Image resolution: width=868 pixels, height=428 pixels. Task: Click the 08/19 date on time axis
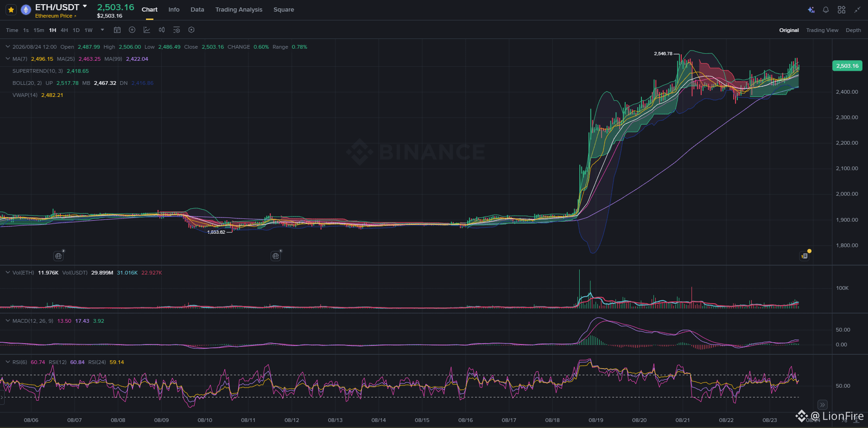coord(596,420)
